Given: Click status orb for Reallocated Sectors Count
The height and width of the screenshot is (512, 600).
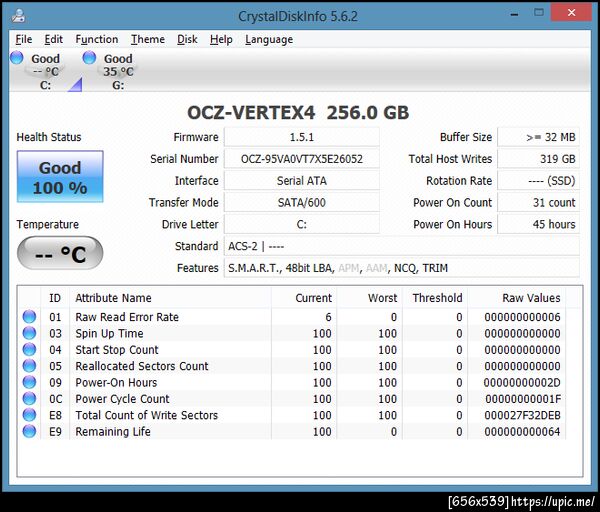Looking at the screenshot, I should [29, 366].
